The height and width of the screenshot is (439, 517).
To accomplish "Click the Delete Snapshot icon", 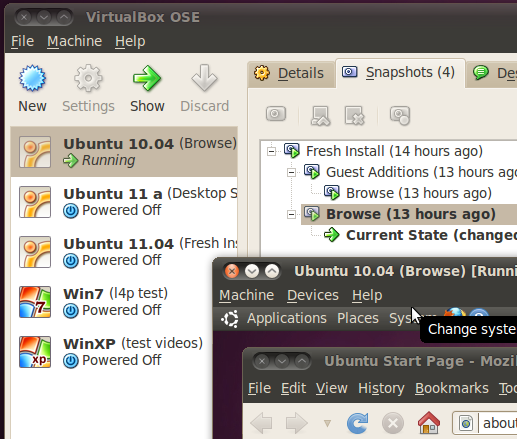I will (x=354, y=116).
